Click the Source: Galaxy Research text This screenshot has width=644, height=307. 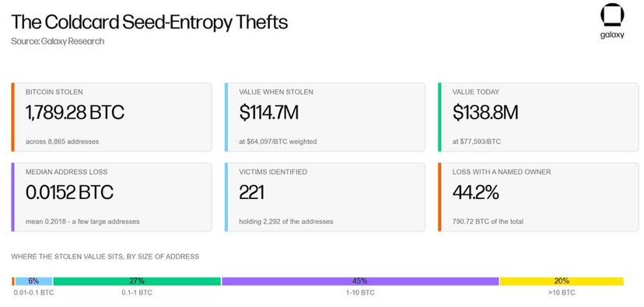coord(58,41)
